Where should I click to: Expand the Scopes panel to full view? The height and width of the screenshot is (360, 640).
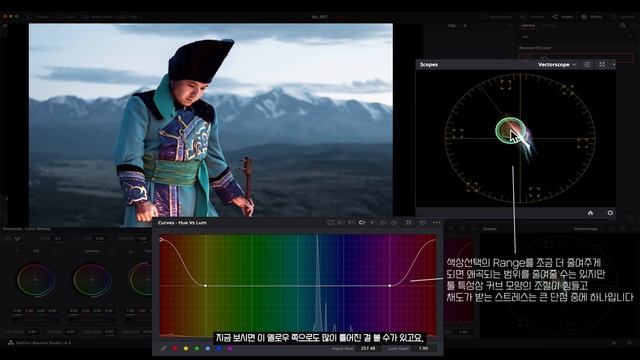tap(602, 64)
